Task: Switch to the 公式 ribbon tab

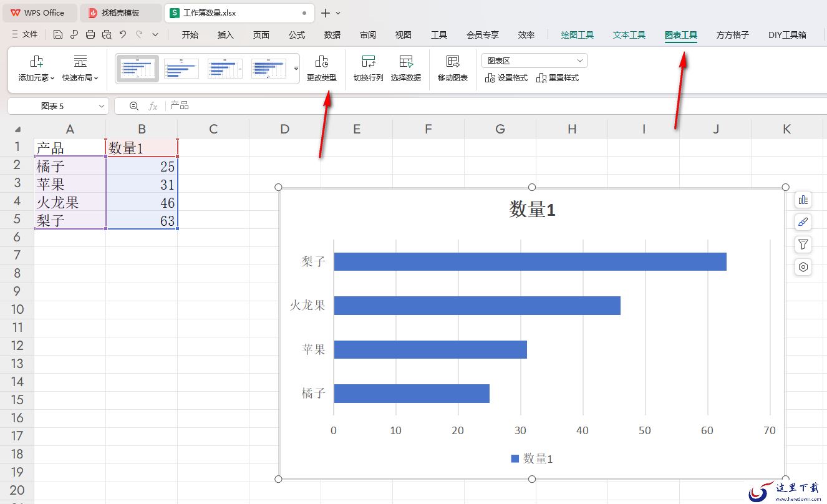Action: click(297, 35)
